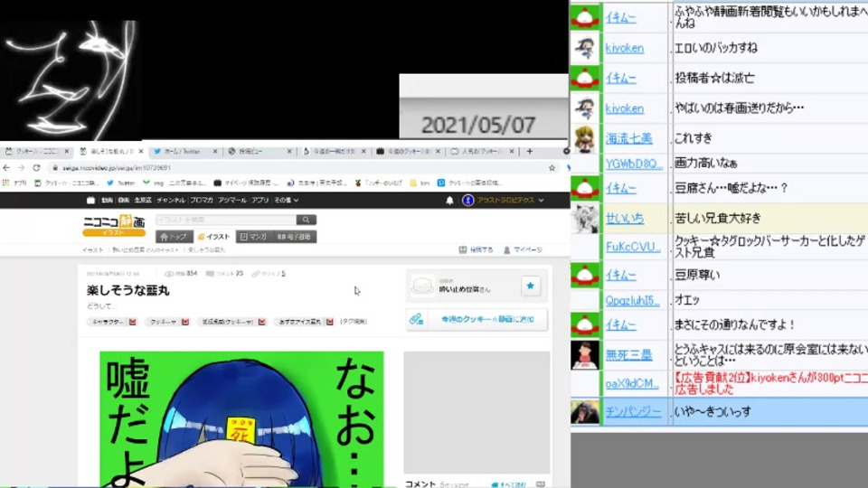
Task: Open the FuKcCVU... username link
Action: (633, 247)
